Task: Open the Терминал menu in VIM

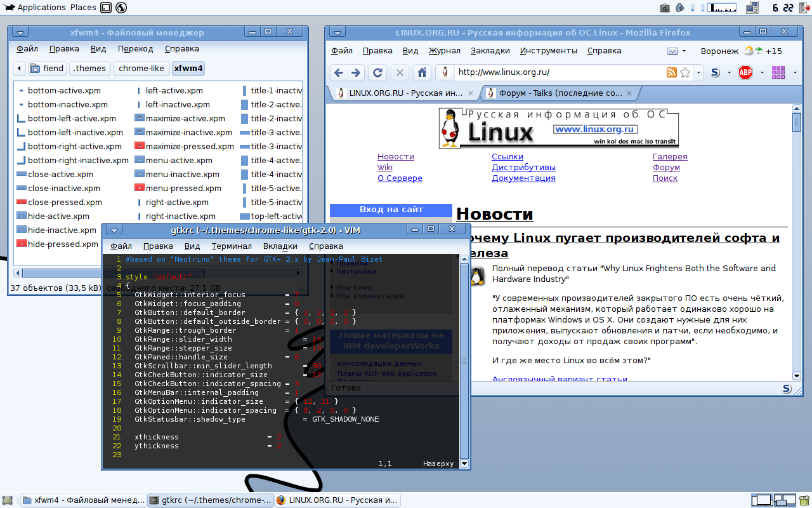Action: coord(232,246)
